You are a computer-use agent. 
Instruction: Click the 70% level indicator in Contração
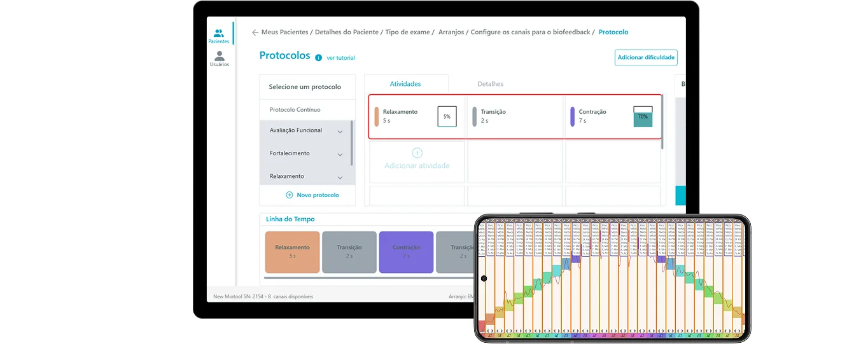click(643, 116)
